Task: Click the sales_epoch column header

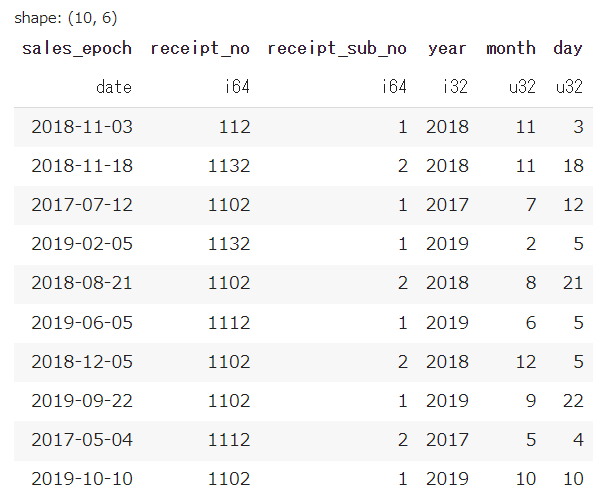Action: [77, 49]
